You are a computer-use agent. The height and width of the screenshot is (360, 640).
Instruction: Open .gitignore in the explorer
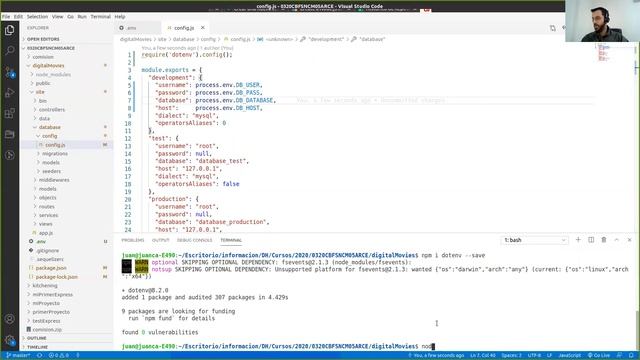(67, 250)
